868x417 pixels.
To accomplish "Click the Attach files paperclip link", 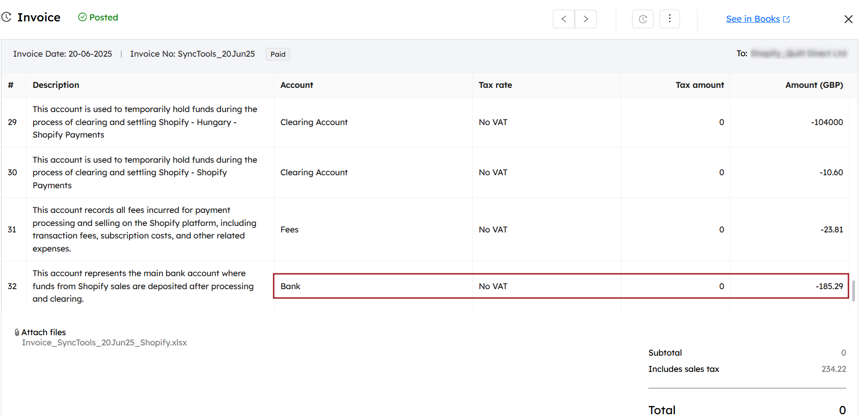I will point(40,332).
